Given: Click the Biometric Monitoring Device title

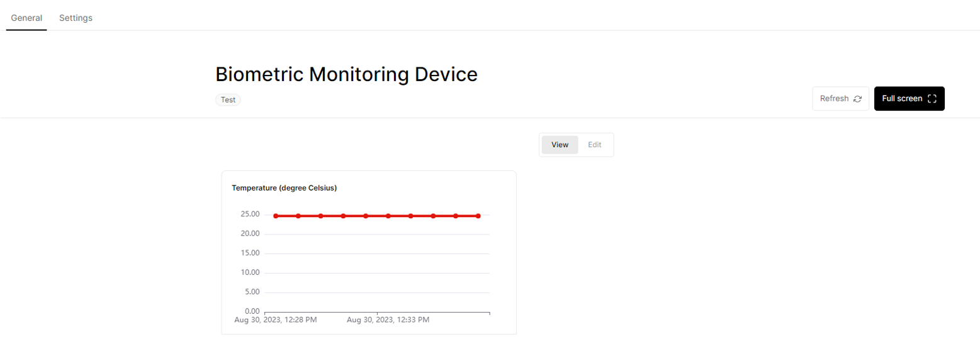Looking at the screenshot, I should (x=346, y=74).
